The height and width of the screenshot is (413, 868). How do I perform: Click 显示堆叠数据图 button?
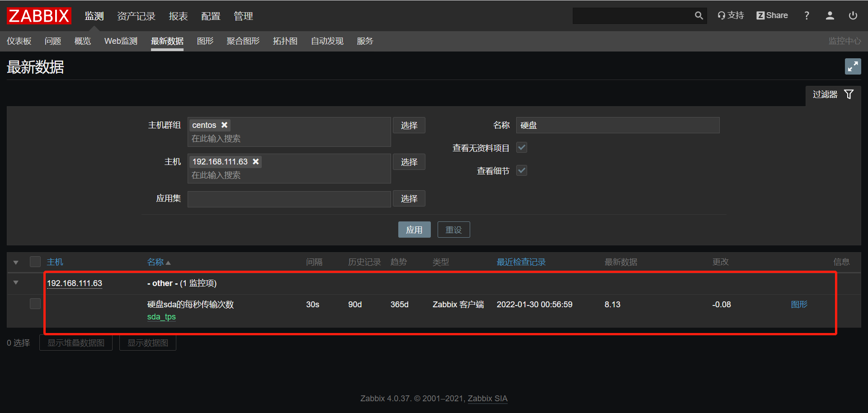(76, 343)
